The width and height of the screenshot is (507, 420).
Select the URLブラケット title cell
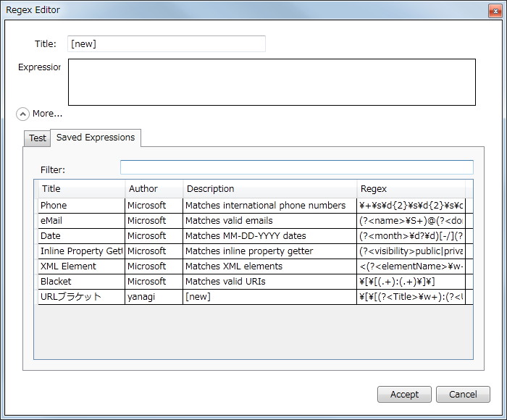81,297
